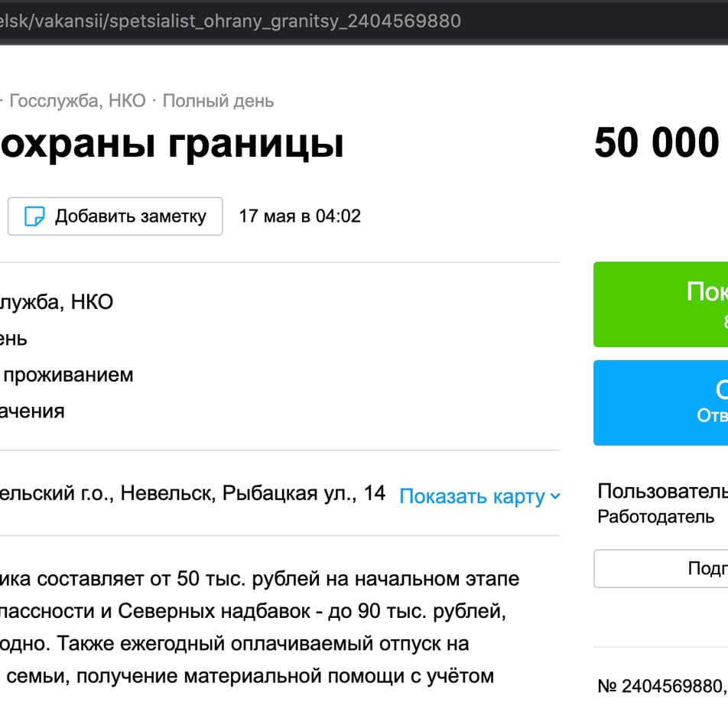Open the Полный день breadcrumb

point(218,101)
